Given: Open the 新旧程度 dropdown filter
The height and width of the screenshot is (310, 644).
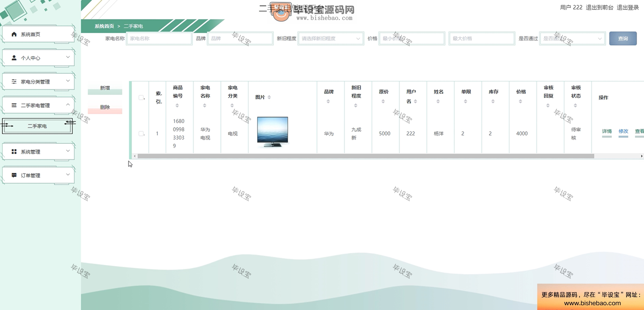Looking at the screenshot, I should (x=331, y=38).
